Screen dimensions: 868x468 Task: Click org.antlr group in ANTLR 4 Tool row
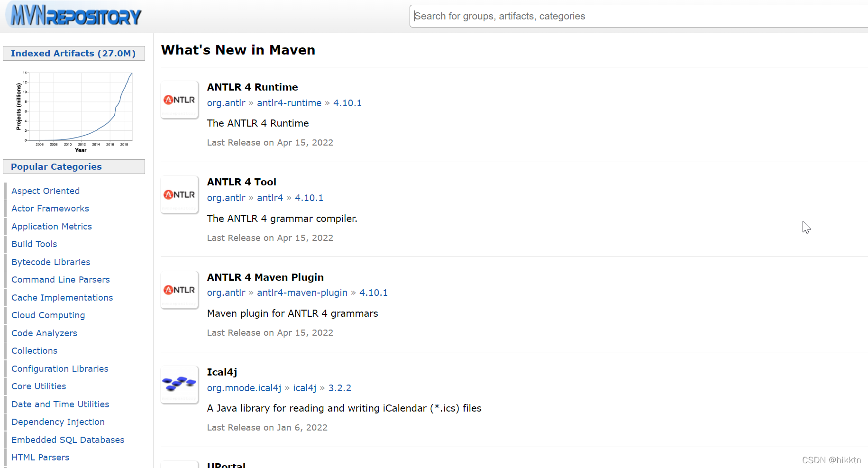coord(226,198)
